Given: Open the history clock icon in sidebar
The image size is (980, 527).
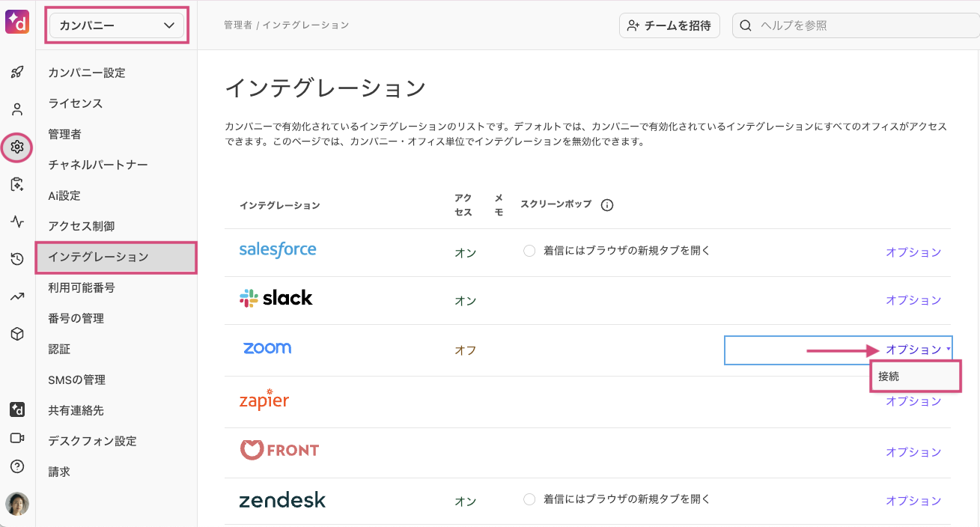Looking at the screenshot, I should point(17,259).
